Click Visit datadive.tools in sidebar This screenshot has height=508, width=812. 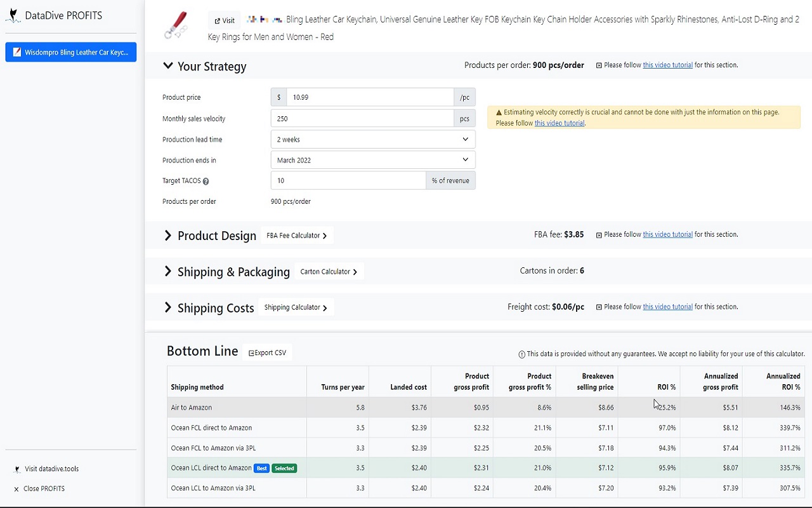(x=51, y=469)
